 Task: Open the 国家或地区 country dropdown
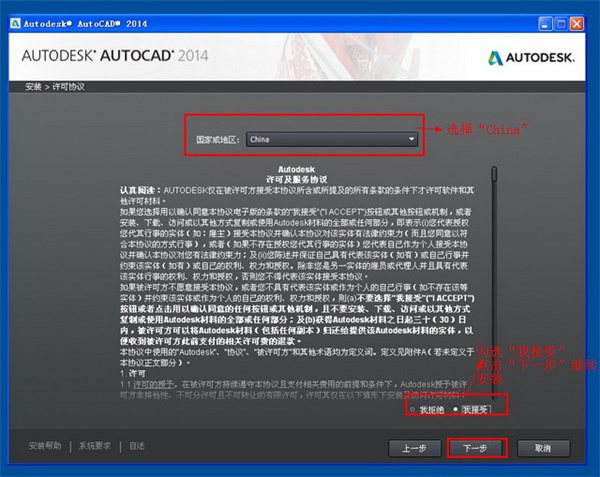click(x=331, y=139)
